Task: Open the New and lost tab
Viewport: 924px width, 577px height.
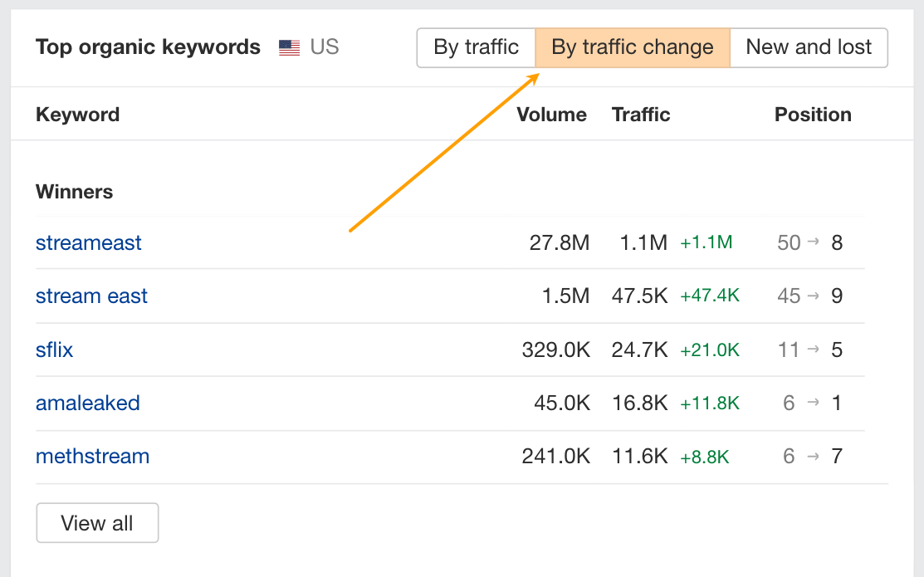Action: coord(808,47)
